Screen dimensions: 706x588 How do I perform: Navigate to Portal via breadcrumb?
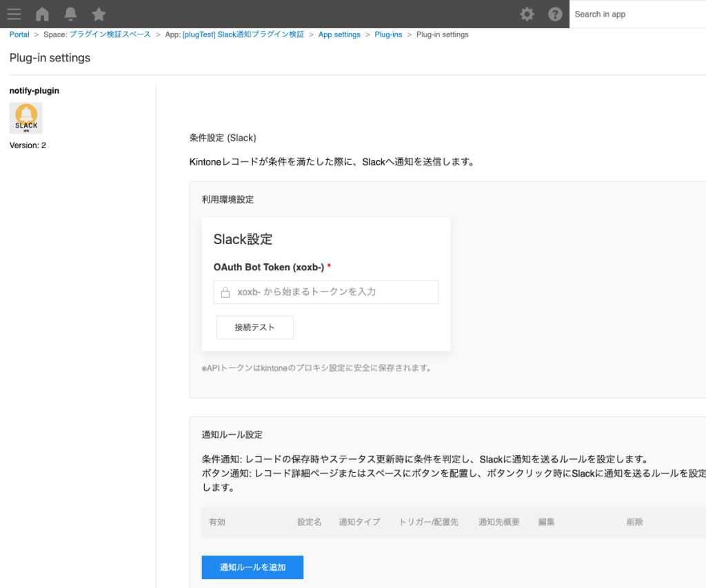pyautogui.click(x=19, y=34)
